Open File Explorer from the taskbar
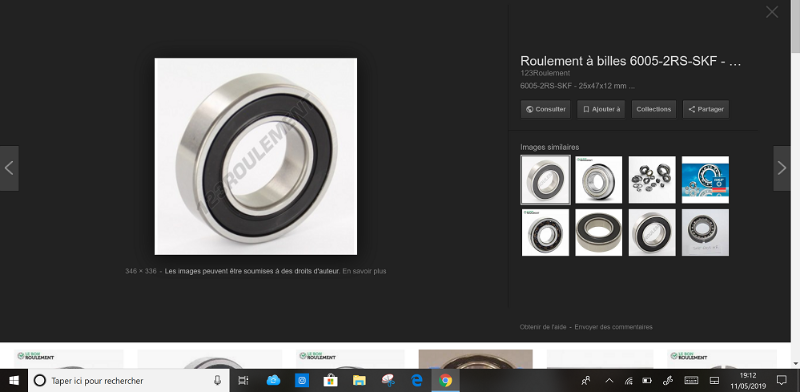The width and height of the screenshot is (800, 392). (x=359, y=380)
